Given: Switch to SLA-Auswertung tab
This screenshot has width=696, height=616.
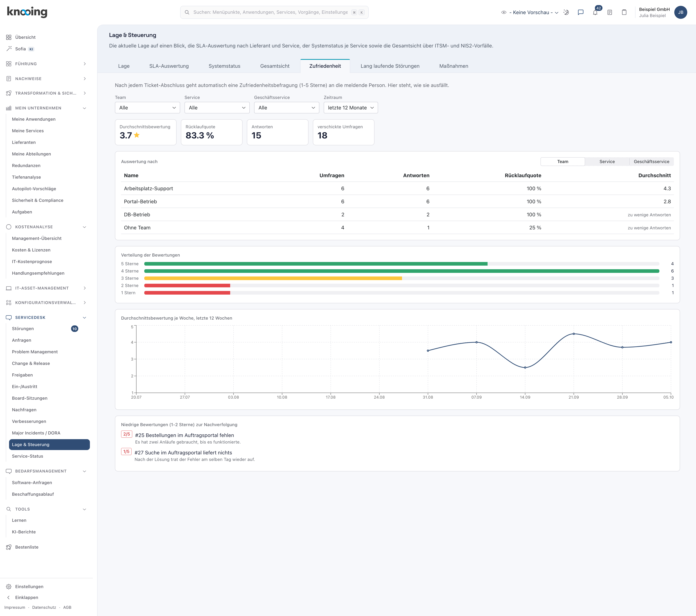Looking at the screenshot, I should point(169,66).
